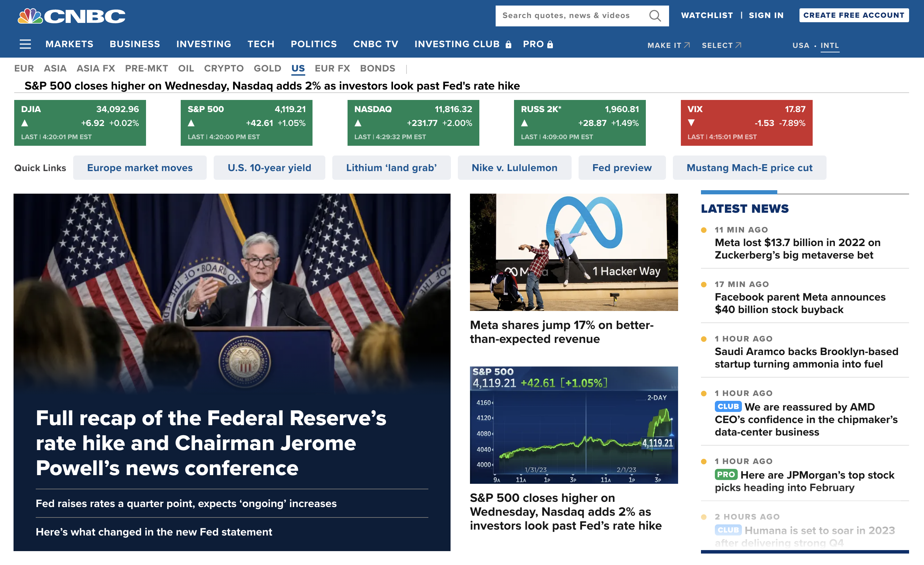Open Meta $40 billion stock buyback story
This screenshot has width=924, height=565.
[800, 303]
